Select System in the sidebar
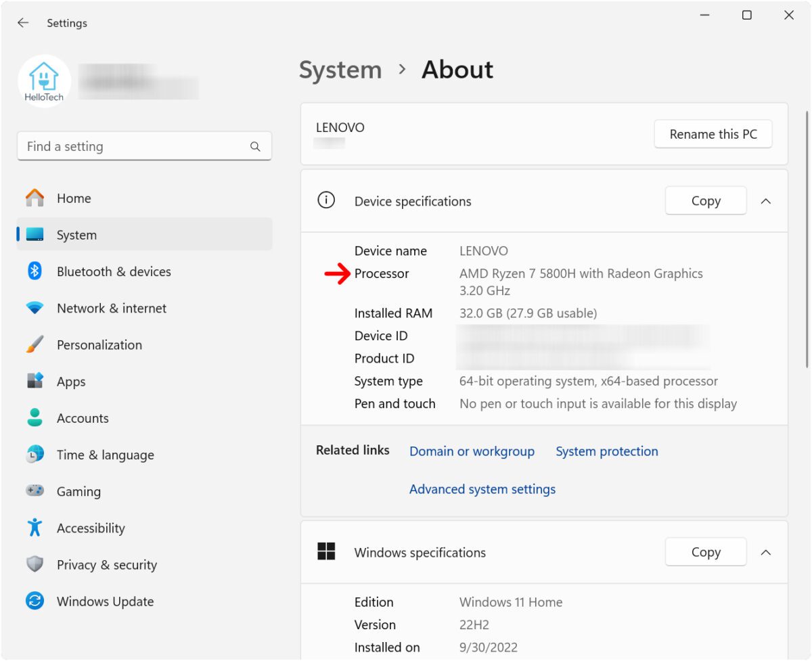This screenshot has height=661, width=812. click(x=145, y=235)
